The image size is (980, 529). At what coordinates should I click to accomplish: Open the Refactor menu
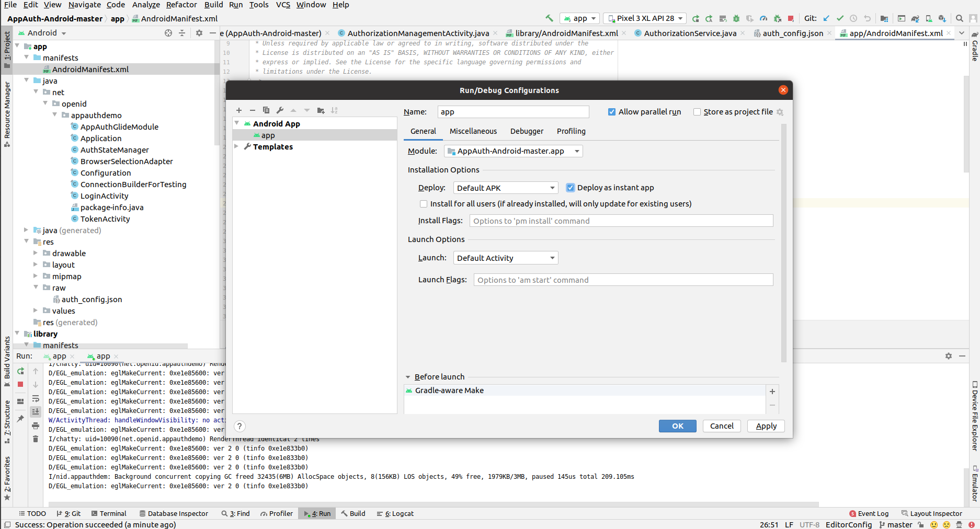[x=181, y=5]
